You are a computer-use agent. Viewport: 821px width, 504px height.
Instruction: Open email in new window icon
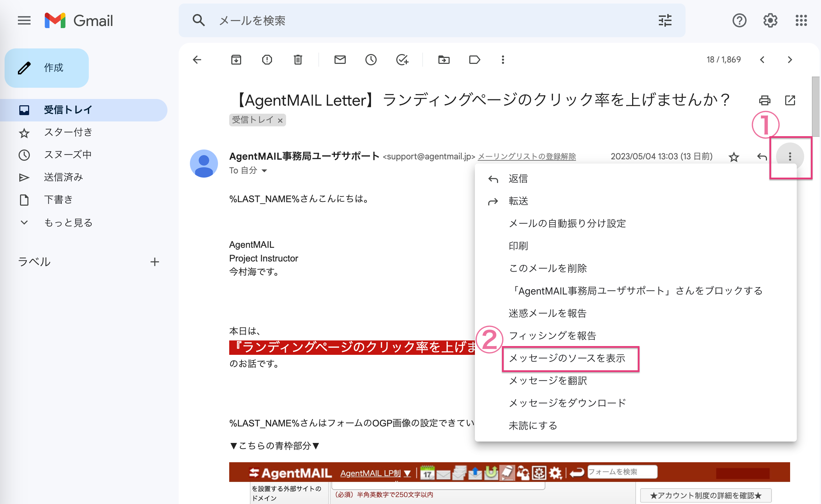tap(790, 100)
